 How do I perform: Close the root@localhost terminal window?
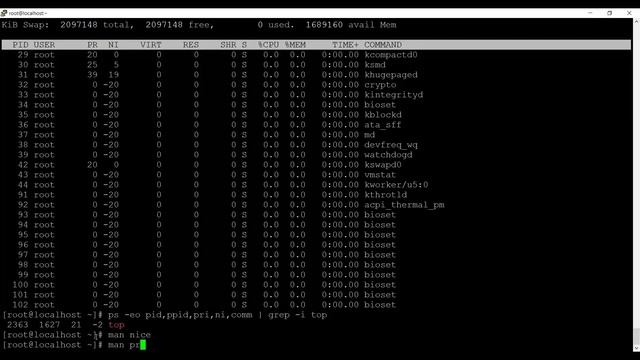pyautogui.click(x=629, y=13)
